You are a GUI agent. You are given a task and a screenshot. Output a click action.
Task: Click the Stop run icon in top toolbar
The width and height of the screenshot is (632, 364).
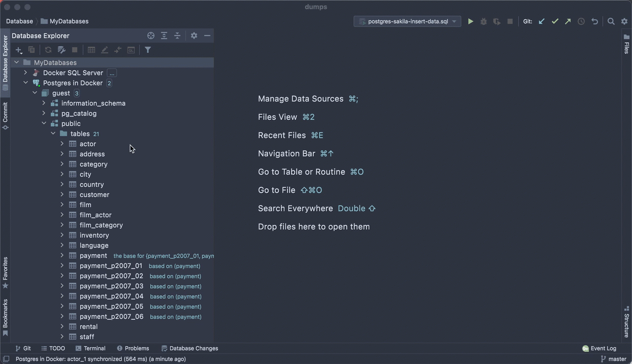(510, 21)
